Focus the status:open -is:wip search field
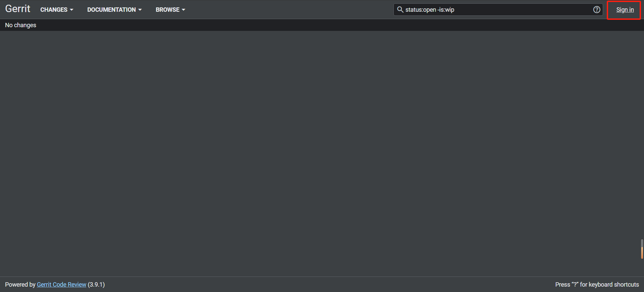Viewport: 644px width, 292px height. pyautogui.click(x=496, y=10)
